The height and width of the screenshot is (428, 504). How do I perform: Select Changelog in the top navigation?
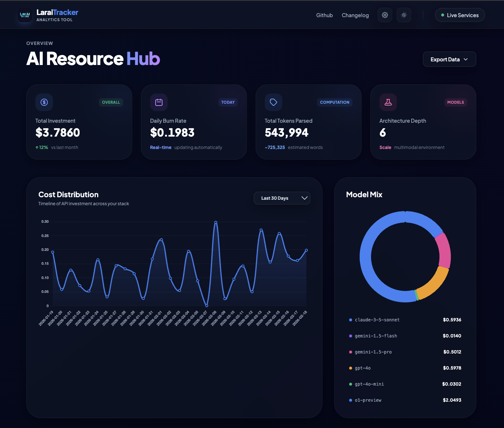tap(355, 15)
